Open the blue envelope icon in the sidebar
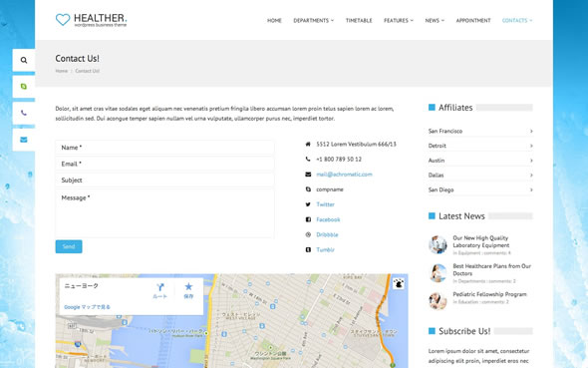This screenshot has height=368, width=588. [x=24, y=140]
